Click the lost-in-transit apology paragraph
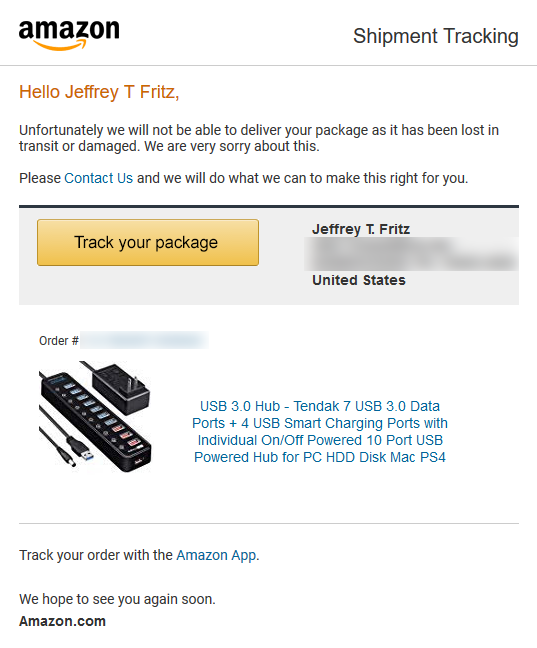The image size is (537, 648). pyautogui.click(x=259, y=138)
